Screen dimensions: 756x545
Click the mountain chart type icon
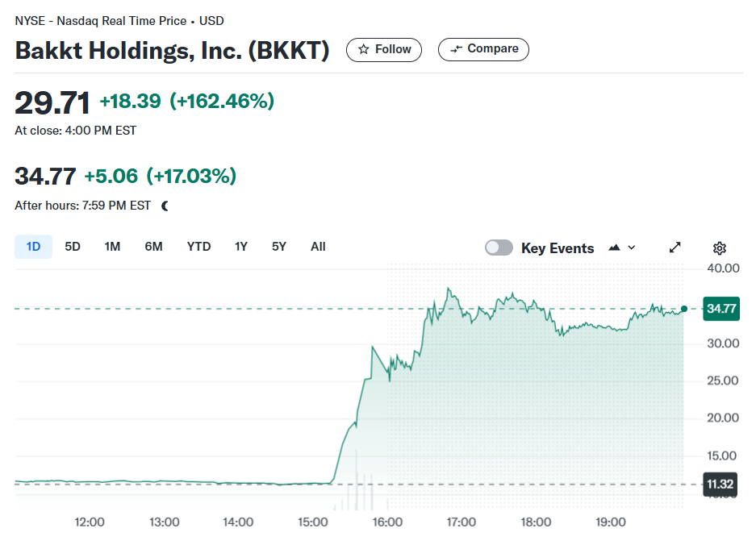pos(614,248)
